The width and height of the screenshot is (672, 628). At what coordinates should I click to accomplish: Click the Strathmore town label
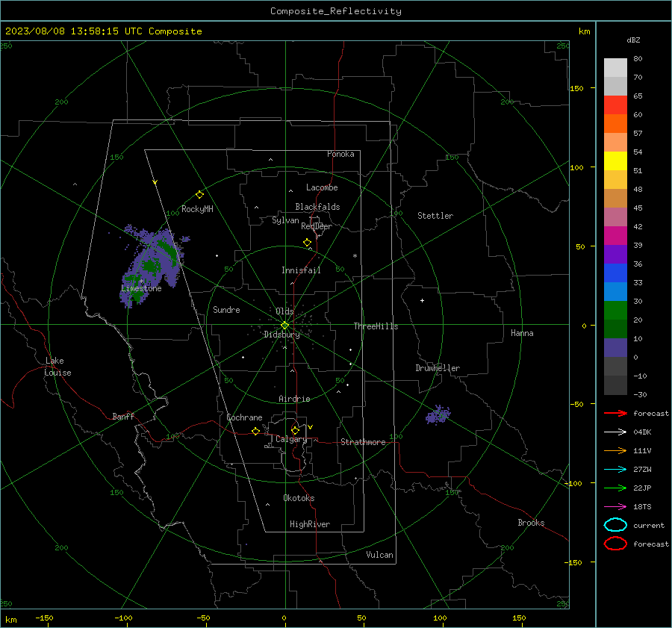click(x=363, y=442)
